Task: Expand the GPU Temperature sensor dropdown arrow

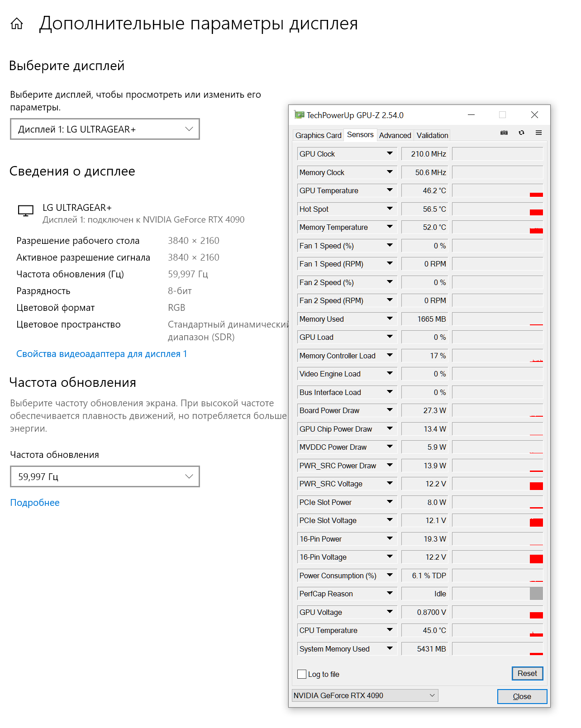Action: click(x=390, y=190)
